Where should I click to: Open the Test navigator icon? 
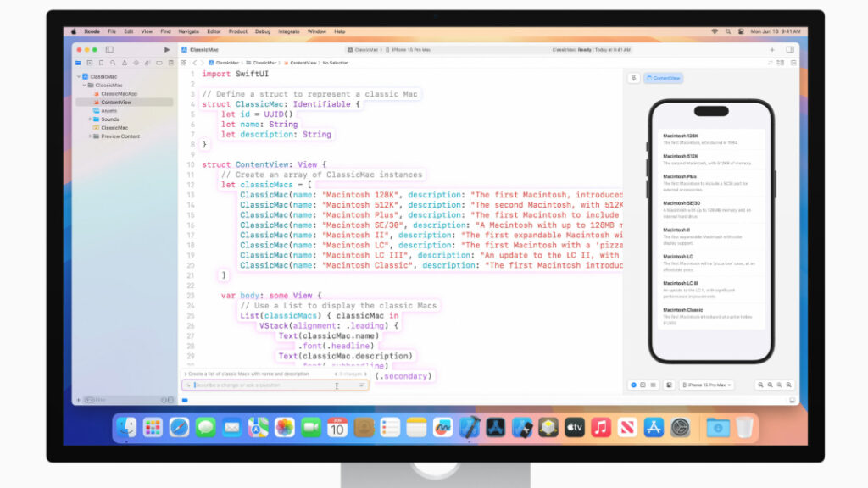click(136, 62)
